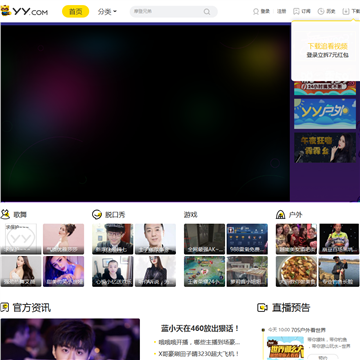Click the download icon in header
360x360 pixels.
(346, 12)
